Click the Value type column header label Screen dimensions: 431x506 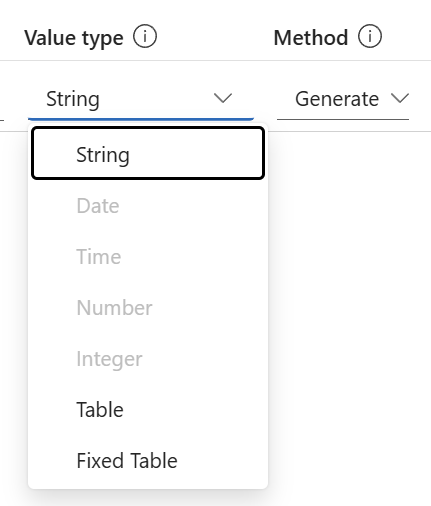[x=74, y=38]
